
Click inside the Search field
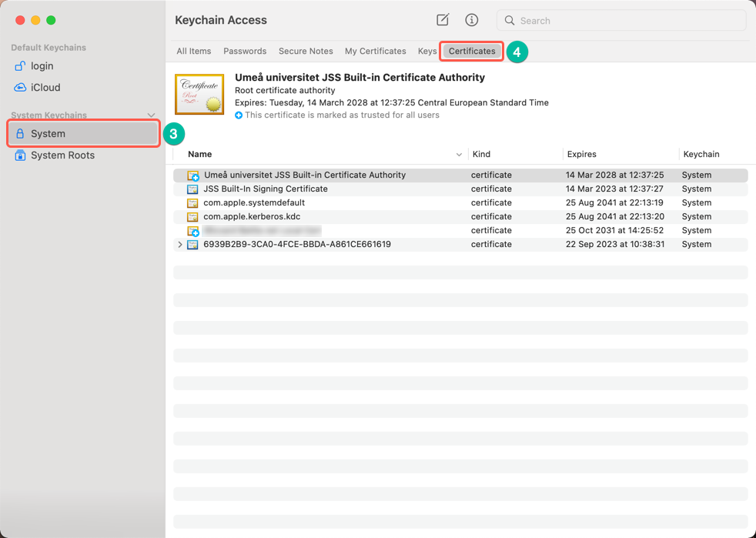621,20
